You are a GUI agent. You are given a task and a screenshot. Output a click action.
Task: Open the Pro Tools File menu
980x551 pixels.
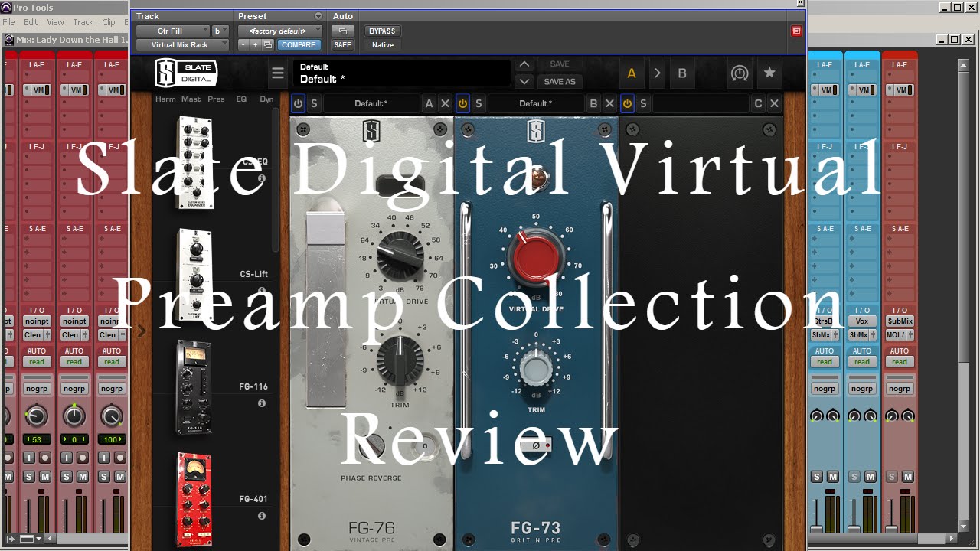[8, 22]
